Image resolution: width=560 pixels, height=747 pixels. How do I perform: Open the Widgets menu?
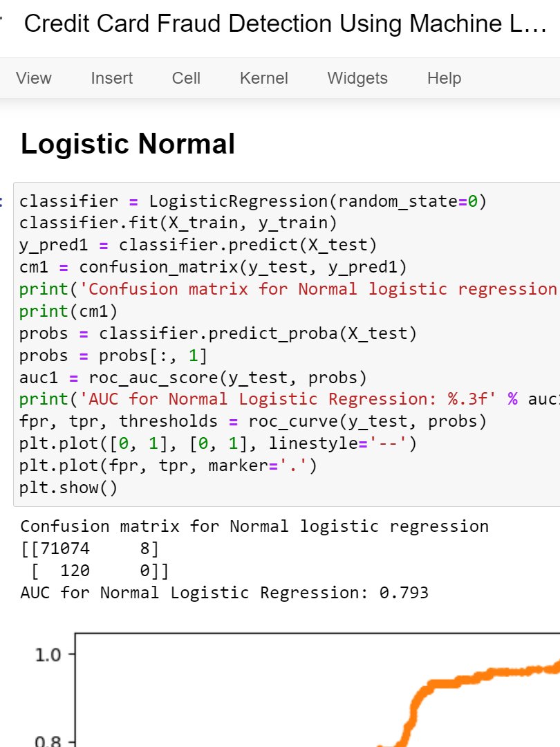tap(357, 78)
